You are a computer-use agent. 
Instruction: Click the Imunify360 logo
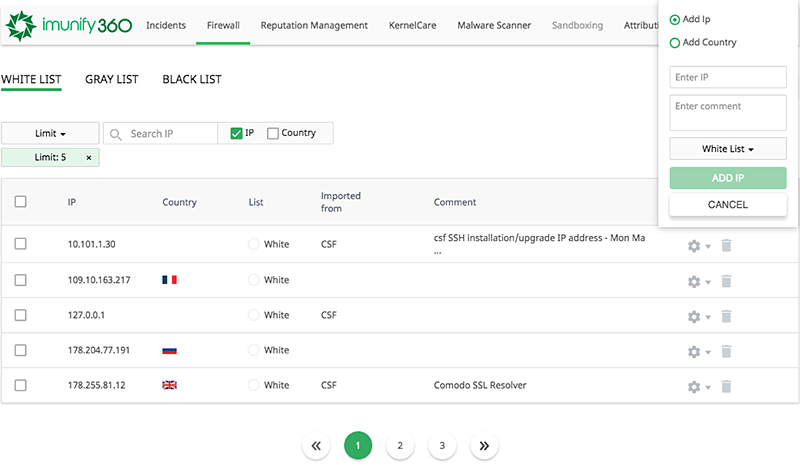[68, 25]
